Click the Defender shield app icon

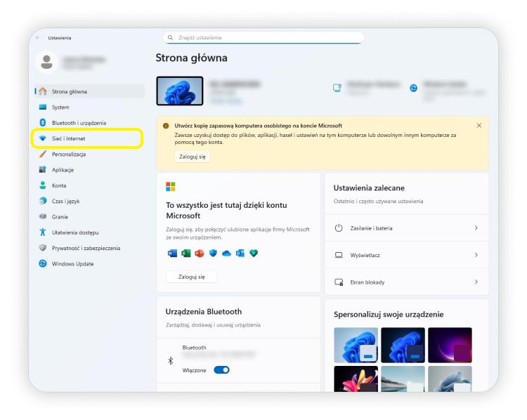click(213, 253)
